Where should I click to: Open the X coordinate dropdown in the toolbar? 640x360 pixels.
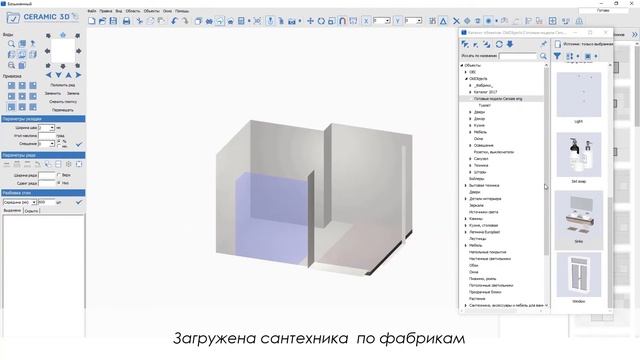[x=387, y=21]
